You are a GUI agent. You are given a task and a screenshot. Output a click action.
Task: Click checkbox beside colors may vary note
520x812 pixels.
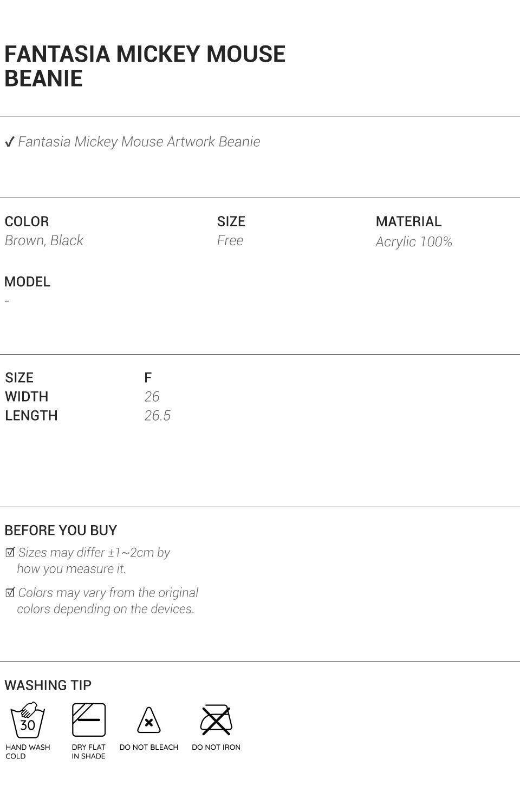tap(10, 593)
